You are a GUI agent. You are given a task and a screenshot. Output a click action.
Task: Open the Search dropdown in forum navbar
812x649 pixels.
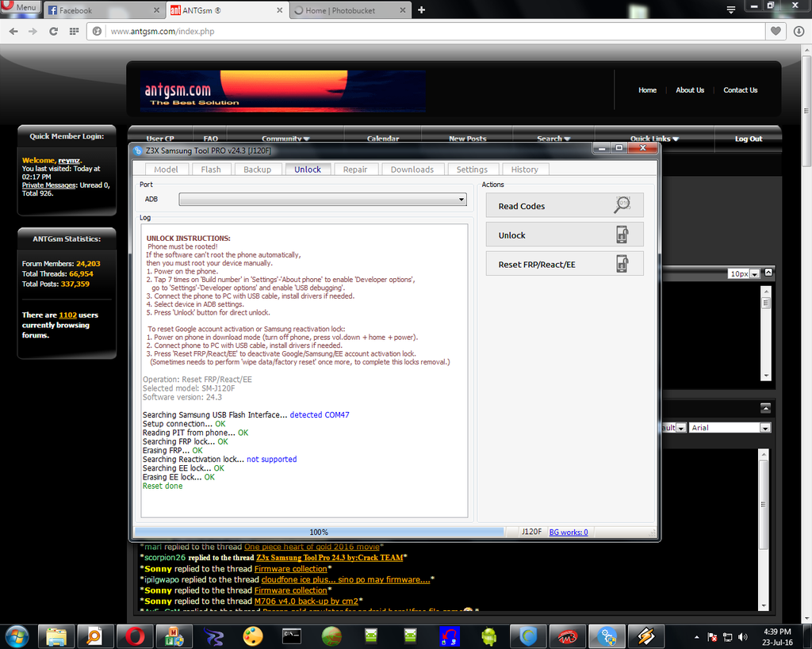pyautogui.click(x=553, y=139)
